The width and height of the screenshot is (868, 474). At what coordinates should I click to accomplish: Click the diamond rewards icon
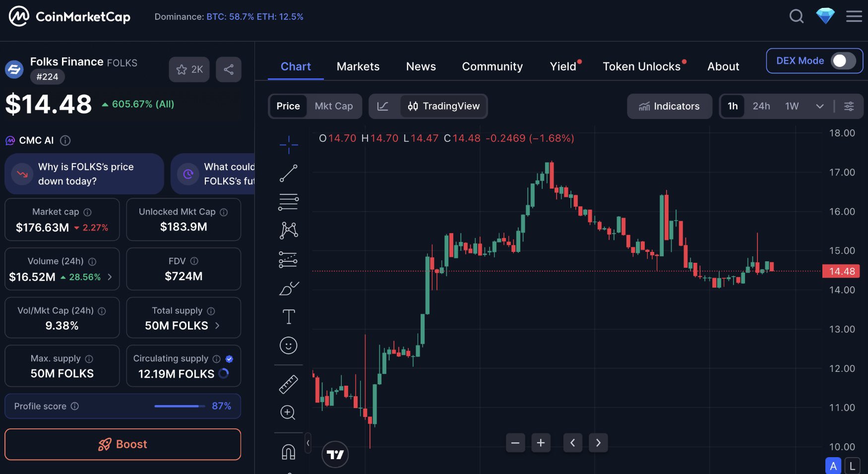point(825,16)
